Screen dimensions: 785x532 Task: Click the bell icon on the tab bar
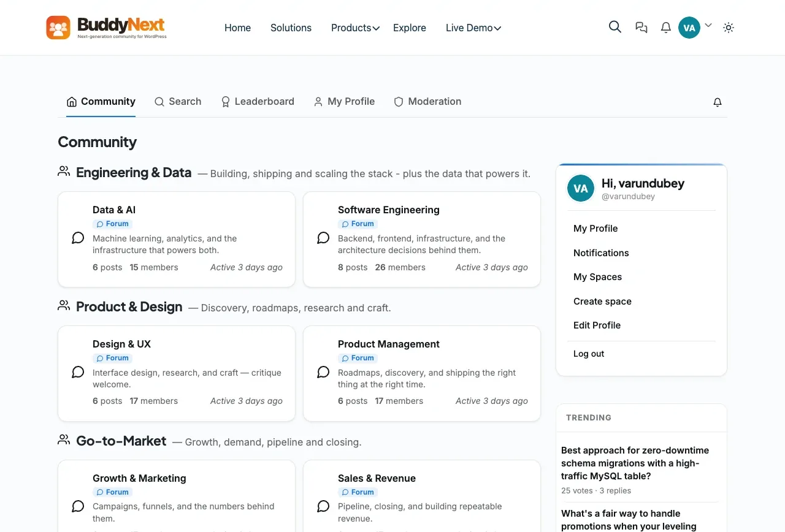tap(718, 102)
